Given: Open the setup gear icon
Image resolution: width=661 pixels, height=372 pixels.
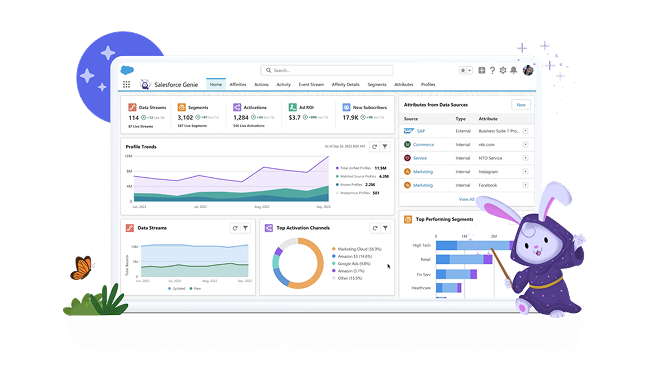Looking at the screenshot, I should [x=502, y=70].
